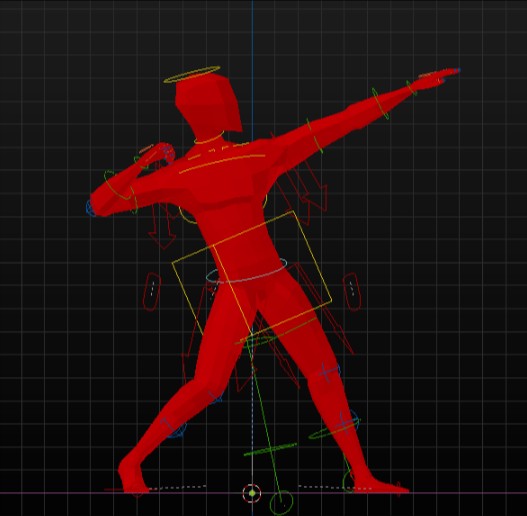The height and width of the screenshot is (516, 527).
Task: Select the yellow chest curve control
Action: click(x=222, y=164)
